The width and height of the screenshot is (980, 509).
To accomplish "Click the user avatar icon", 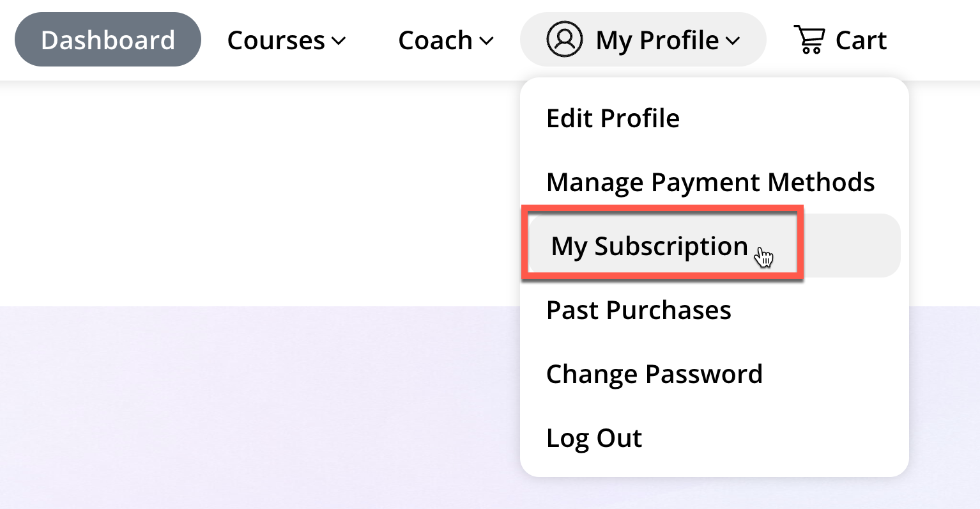I will pos(564,40).
